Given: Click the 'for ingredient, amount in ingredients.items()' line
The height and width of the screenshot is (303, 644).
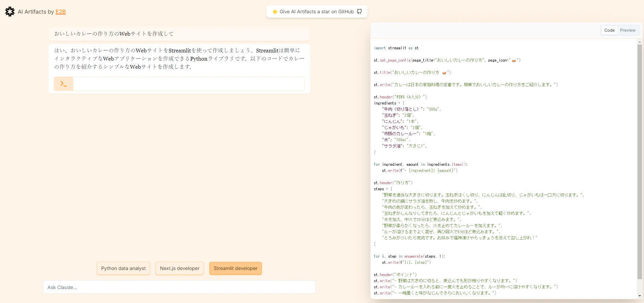Looking at the screenshot, I should (421, 164).
